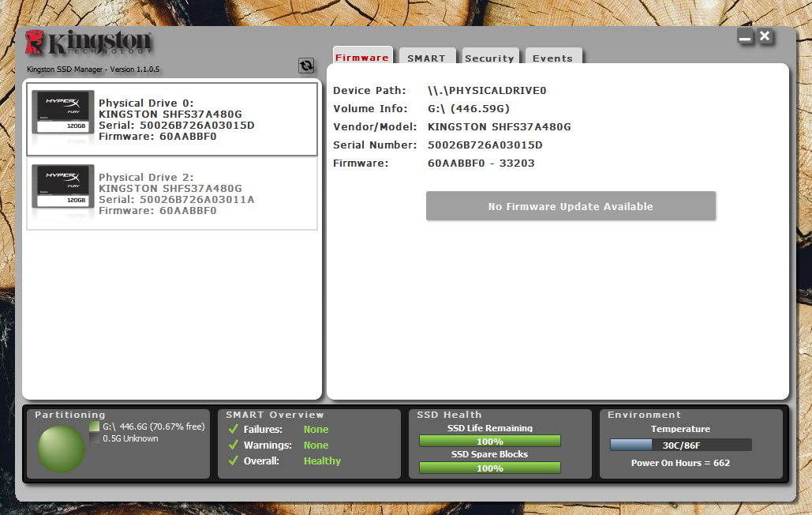The width and height of the screenshot is (812, 515).
Task: Click the Healthy overall status text
Action: tap(322, 460)
